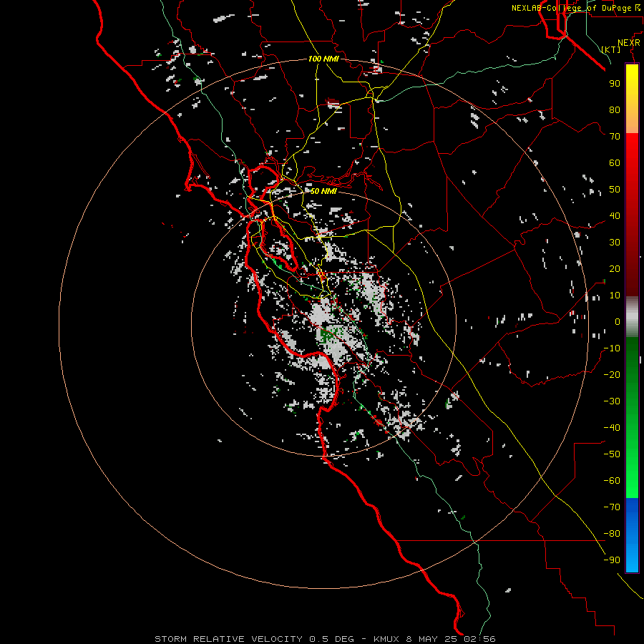The width and height of the screenshot is (644, 644).
Task: Click the positive 20 value on velocity scale
Action: coord(615,268)
